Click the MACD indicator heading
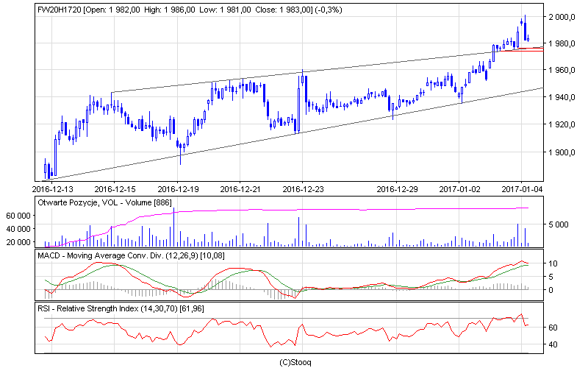Viewport: 588px width, 368px height. 131,255
